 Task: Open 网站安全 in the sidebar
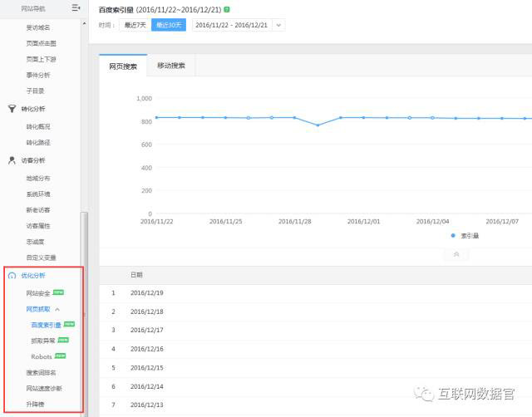(38, 293)
